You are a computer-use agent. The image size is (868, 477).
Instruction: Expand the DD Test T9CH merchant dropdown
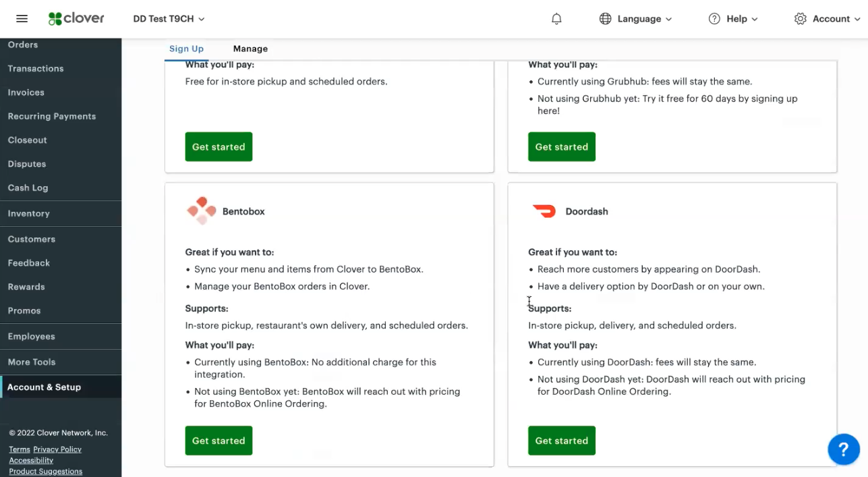(x=168, y=18)
